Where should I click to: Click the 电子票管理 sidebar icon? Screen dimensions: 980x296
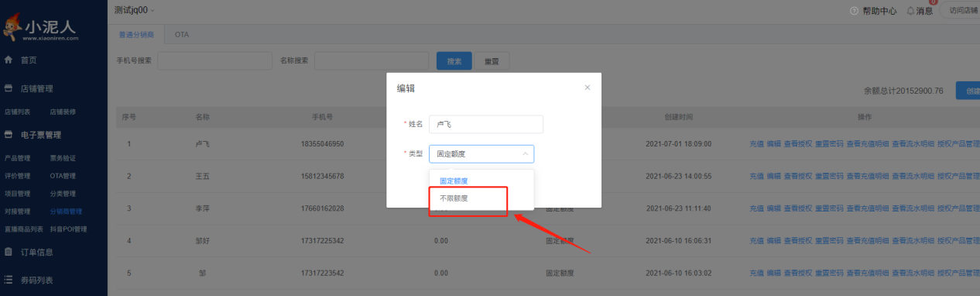[9, 135]
